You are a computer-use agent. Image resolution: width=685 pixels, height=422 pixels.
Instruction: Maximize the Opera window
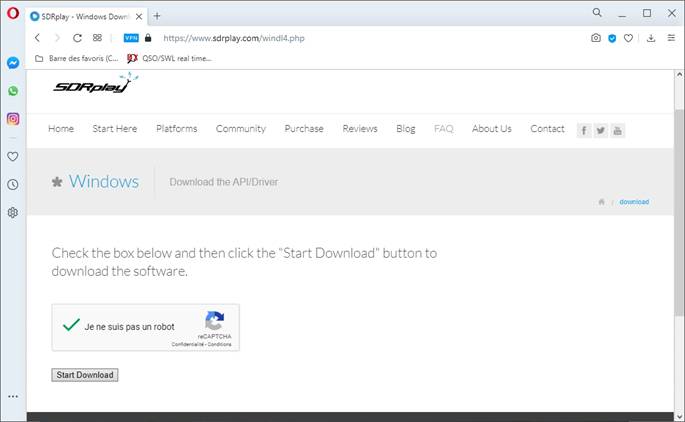(647, 13)
